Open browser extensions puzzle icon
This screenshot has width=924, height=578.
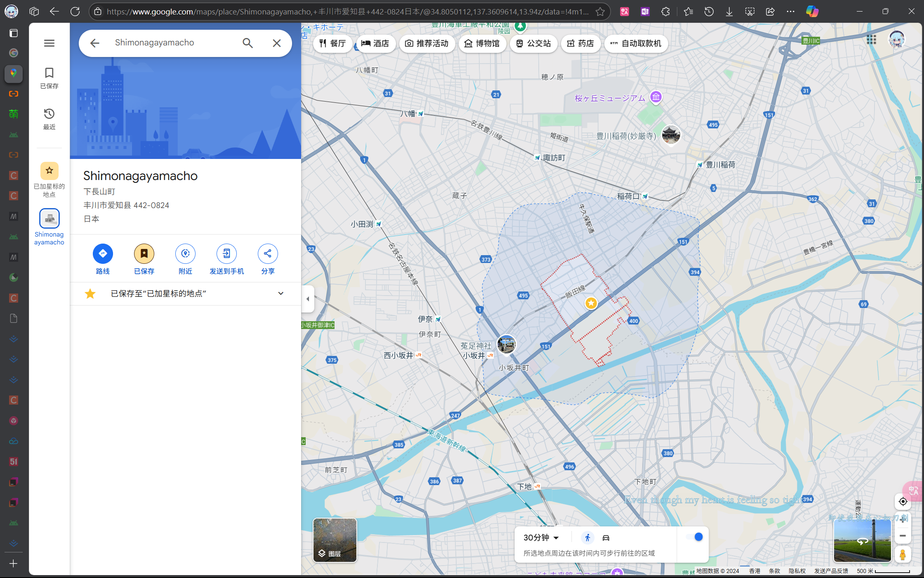point(665,12)
